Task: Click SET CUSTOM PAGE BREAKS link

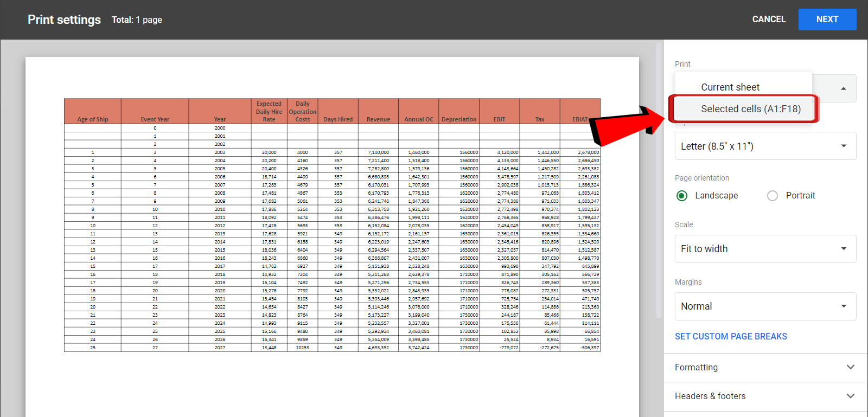Action: click(x=731, y=337)
